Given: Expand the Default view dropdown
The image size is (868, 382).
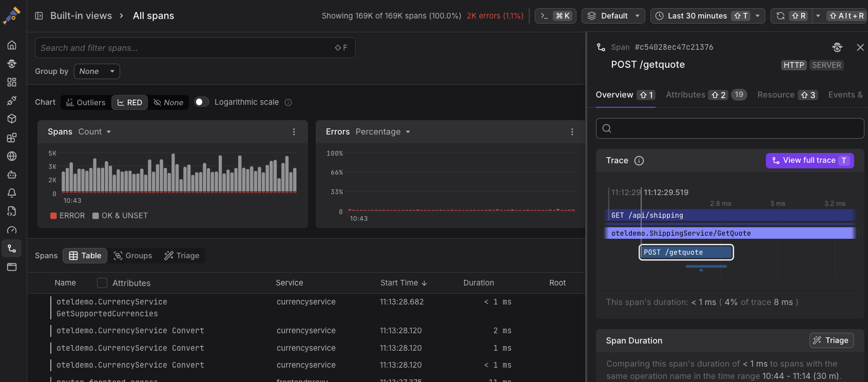Looking at the screenshot, I should 613,16.
